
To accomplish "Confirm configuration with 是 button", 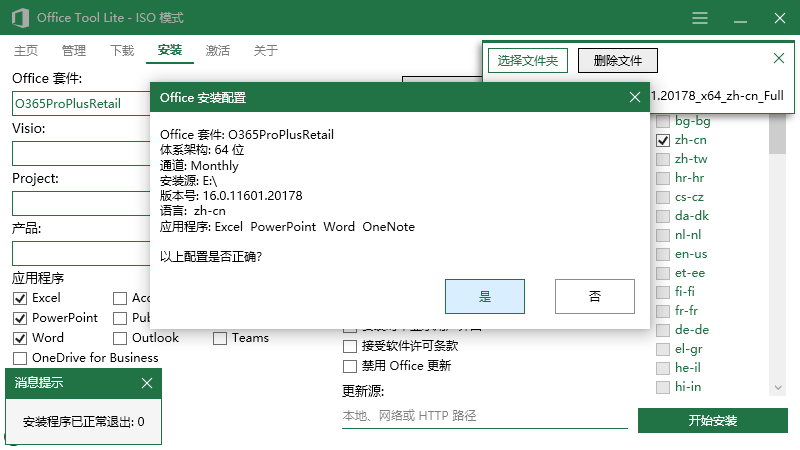I will tap(485, 297).
